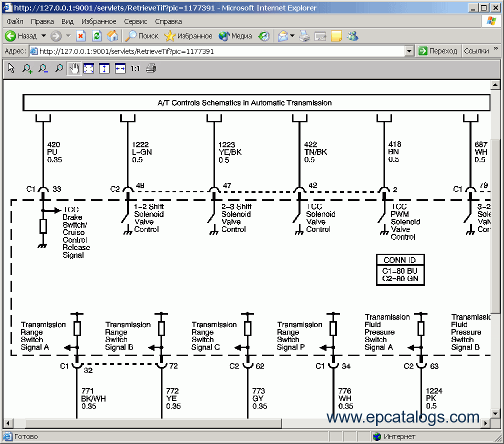The image size is (504, 444).
Task: Choose the fit-to-height view icon
Action: coord(104,69)
